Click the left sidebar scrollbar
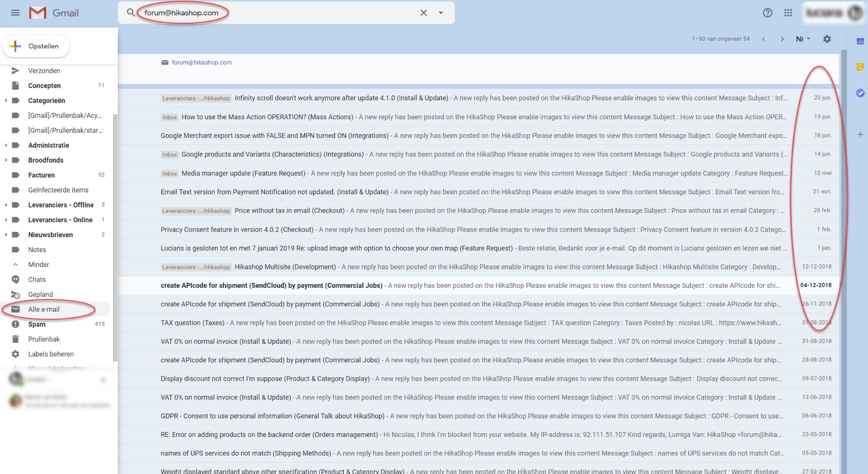Screen dimensions: 868x474 coord(115,237)
